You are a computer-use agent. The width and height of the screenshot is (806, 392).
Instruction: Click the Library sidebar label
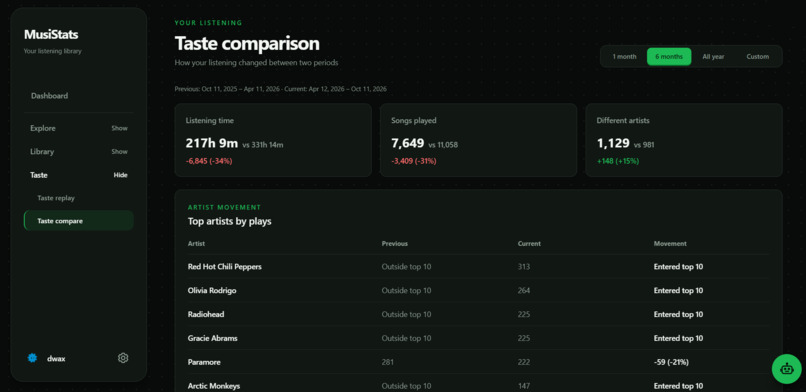42,152
